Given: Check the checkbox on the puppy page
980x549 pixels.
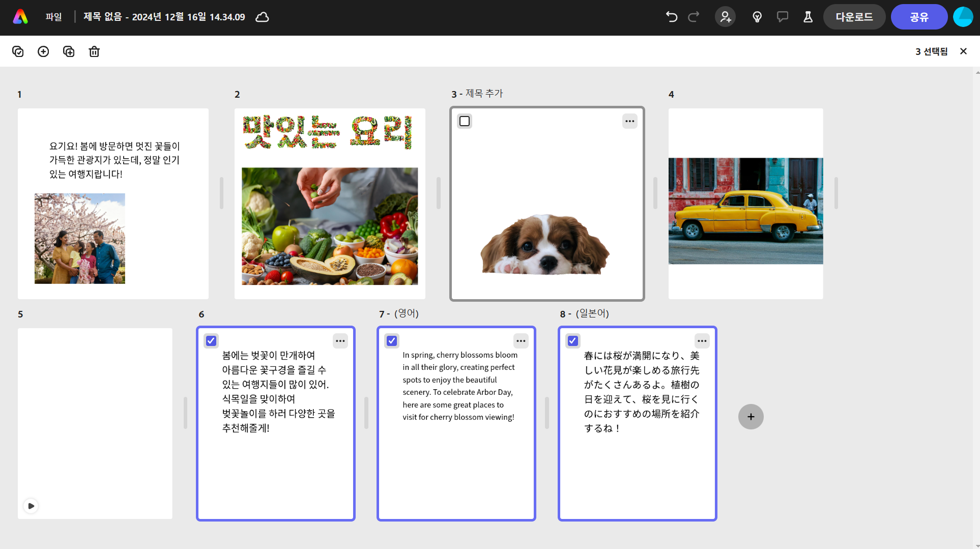Looking at the screenshot, I should pos(465,121).
